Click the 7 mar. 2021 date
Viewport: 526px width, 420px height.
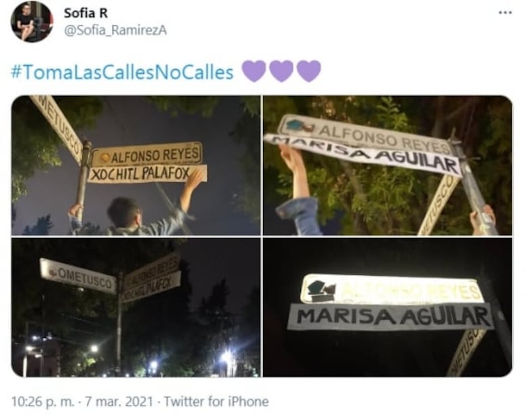(119, 401)
